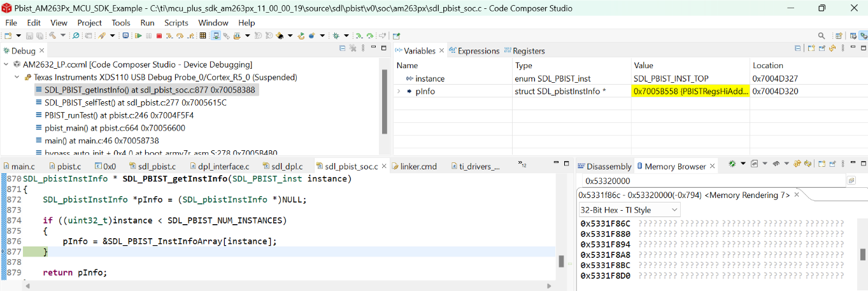Click the Step Return debug icon
Screen dimensions: 868x291
190,36
